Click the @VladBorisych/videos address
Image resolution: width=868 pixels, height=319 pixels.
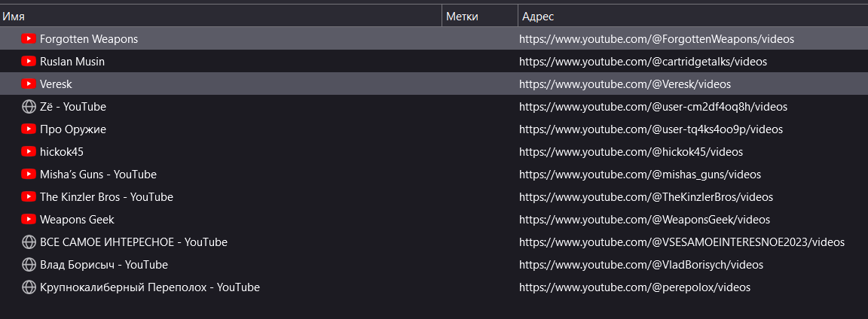tap(641, 265)
